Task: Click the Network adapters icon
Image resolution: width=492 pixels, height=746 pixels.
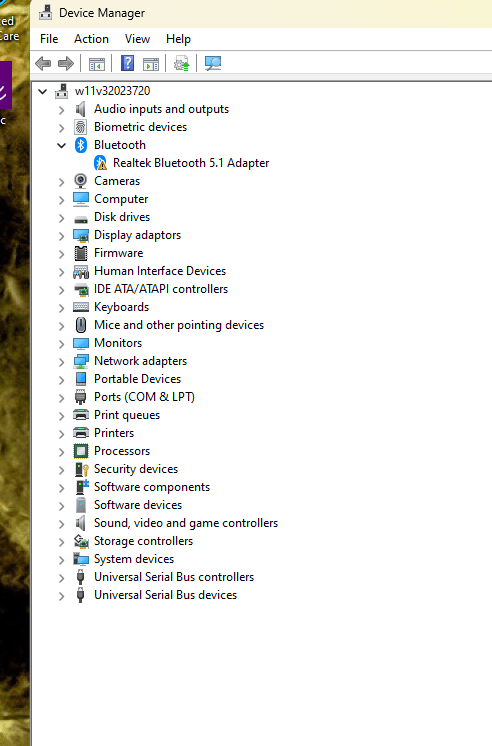Action: 81,362
